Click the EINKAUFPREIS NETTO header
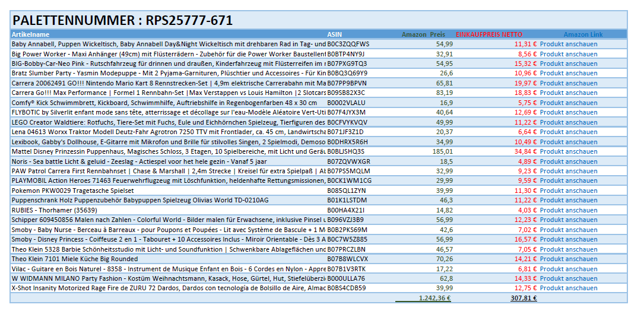This screenshot has width=644, height=314. pyautogui.click(x=489, y=34)
